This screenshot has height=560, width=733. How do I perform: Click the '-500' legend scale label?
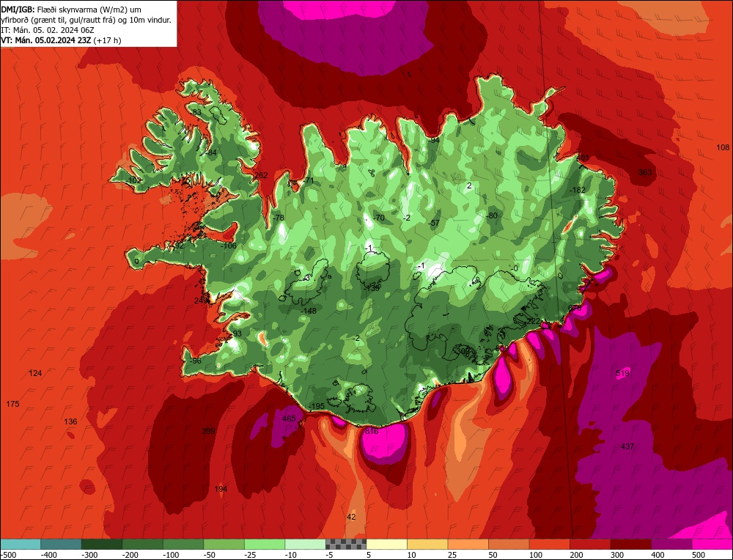coord(8,555)
